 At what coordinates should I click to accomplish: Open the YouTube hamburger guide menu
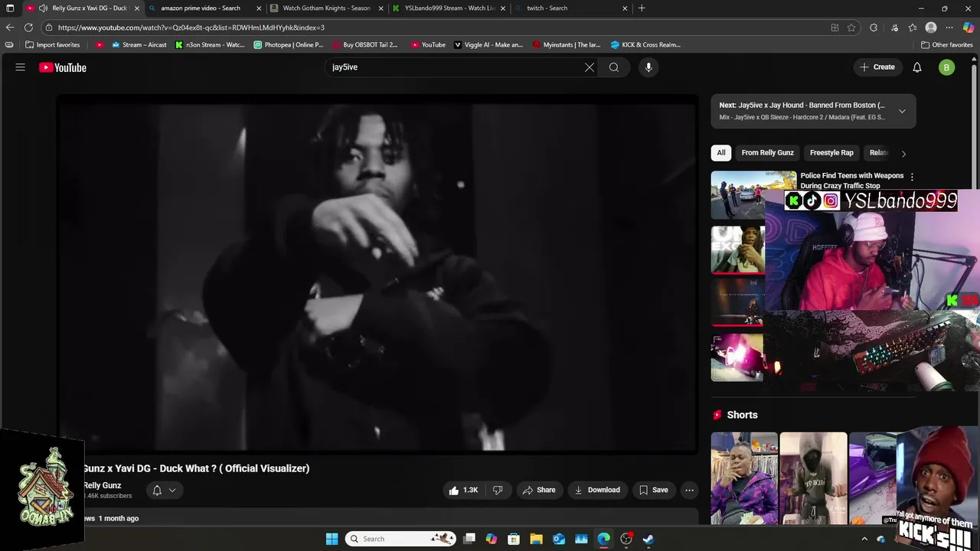pos(21,67)
